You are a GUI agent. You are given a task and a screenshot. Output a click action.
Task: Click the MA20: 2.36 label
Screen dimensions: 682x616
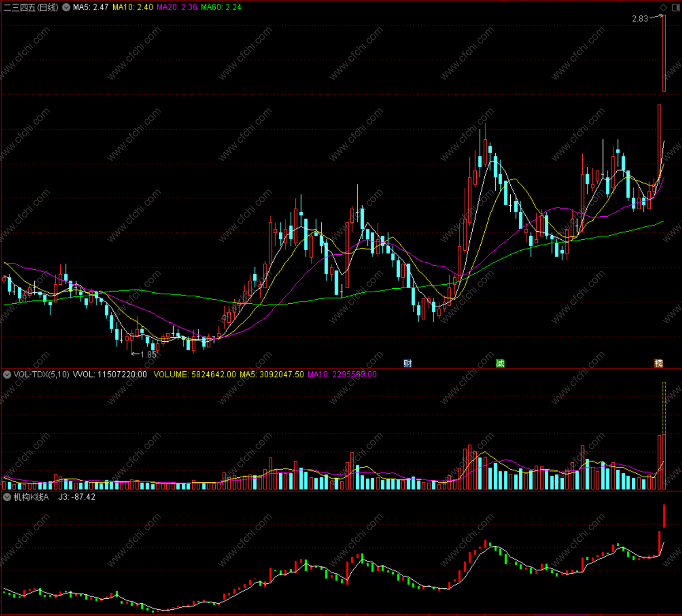coord(177,7)
